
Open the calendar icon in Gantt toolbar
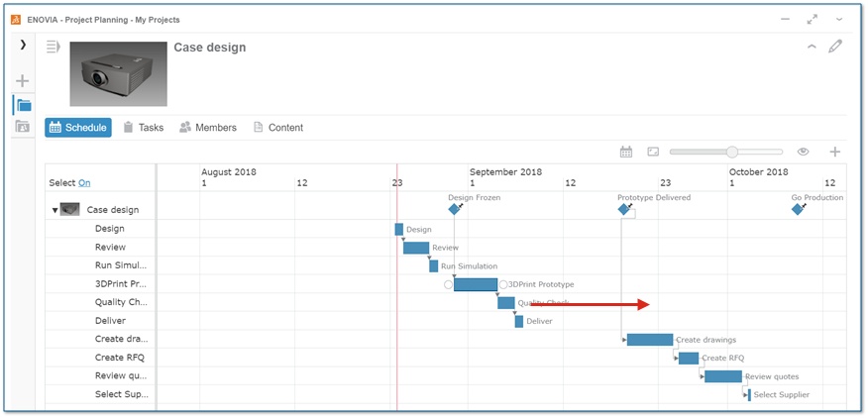(x=626, y=152)
